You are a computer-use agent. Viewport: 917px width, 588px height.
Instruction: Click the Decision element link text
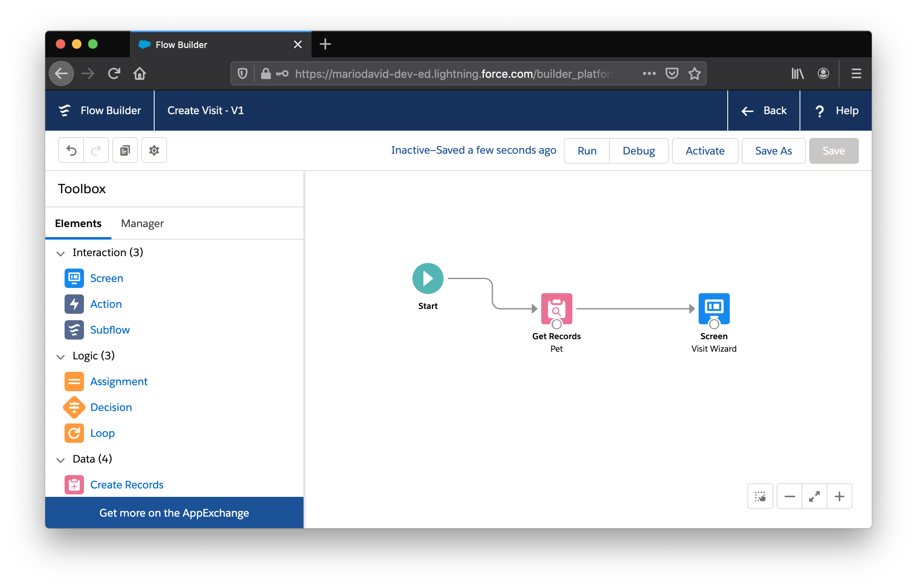point(111,407)
